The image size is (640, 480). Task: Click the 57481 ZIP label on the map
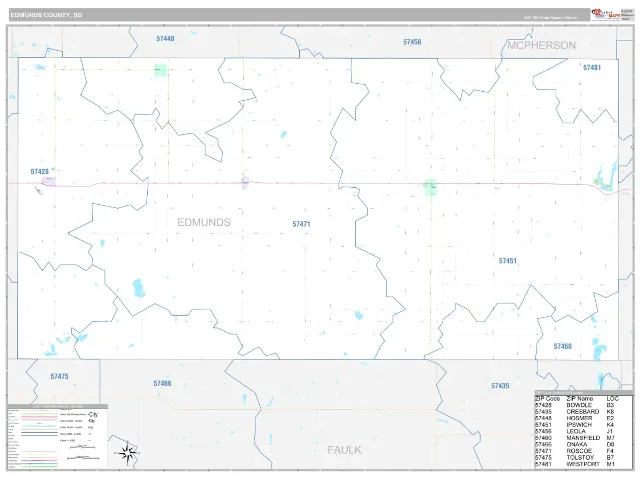click(592, 68)
